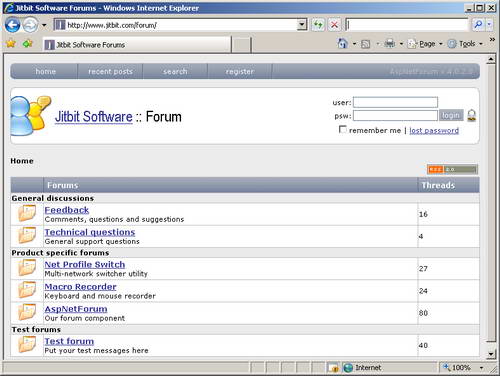
Task: Open the Technical questions forum
Action: coord(90,232)
